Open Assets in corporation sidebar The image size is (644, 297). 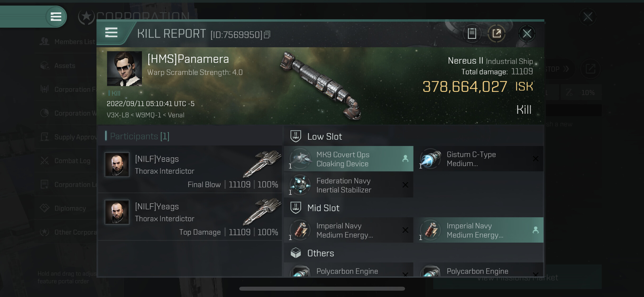pos(65,65)
